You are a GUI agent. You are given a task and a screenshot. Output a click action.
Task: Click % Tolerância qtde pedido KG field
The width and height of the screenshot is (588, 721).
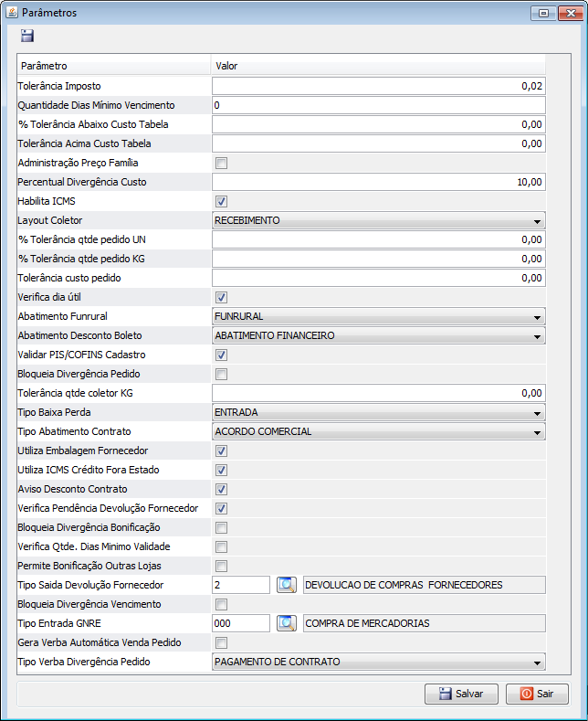click(379, 259)
